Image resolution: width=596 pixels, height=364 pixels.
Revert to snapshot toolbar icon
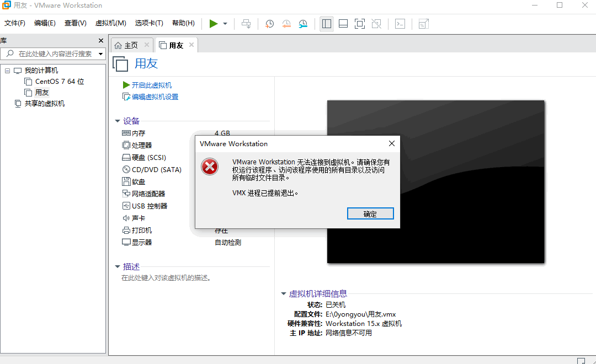pos(286,24)
